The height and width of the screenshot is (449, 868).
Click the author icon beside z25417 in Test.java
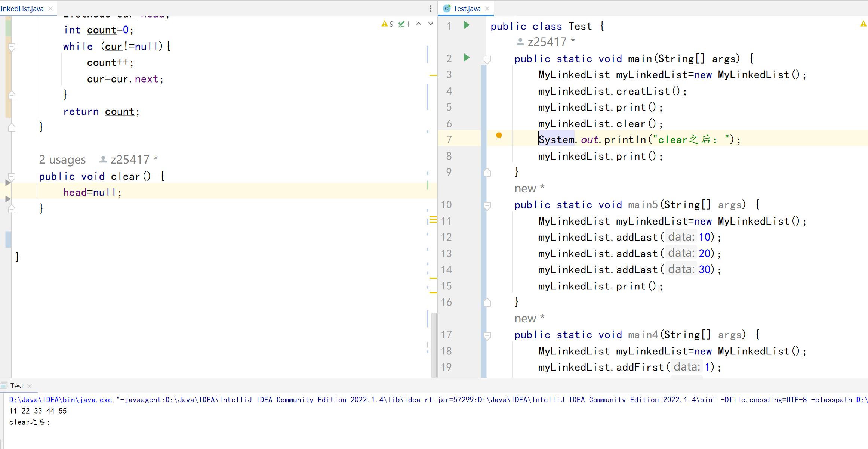520,42
